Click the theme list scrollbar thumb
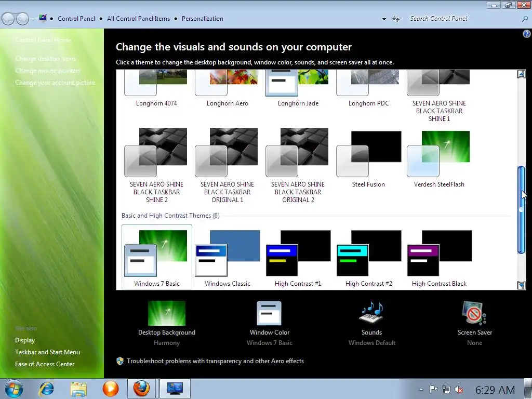The width and height of the screenshot is (532, 399). point(521,209)
